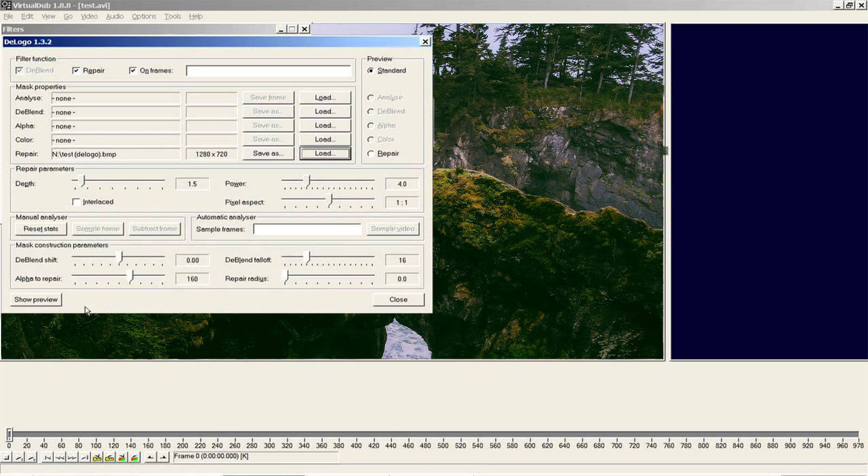This screenshot has height=476, width=868.
Task: Jump to the end of the video
Action: tap(85, 458)
